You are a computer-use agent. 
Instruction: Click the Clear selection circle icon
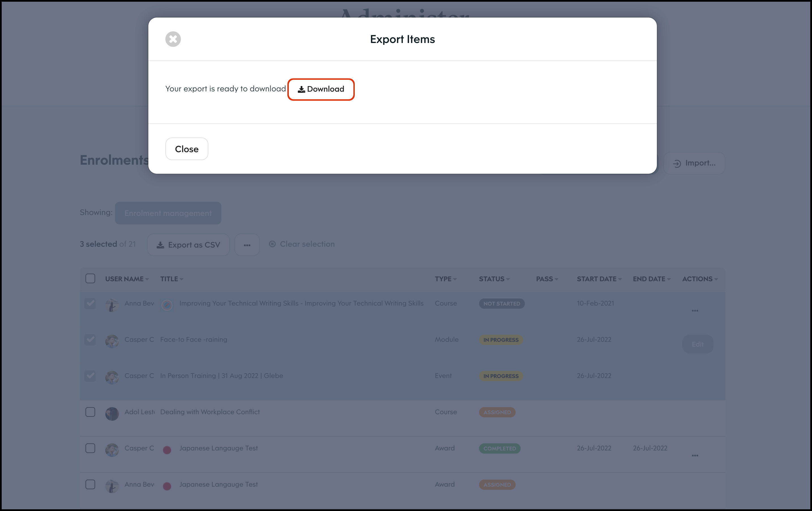click(272, 244)
